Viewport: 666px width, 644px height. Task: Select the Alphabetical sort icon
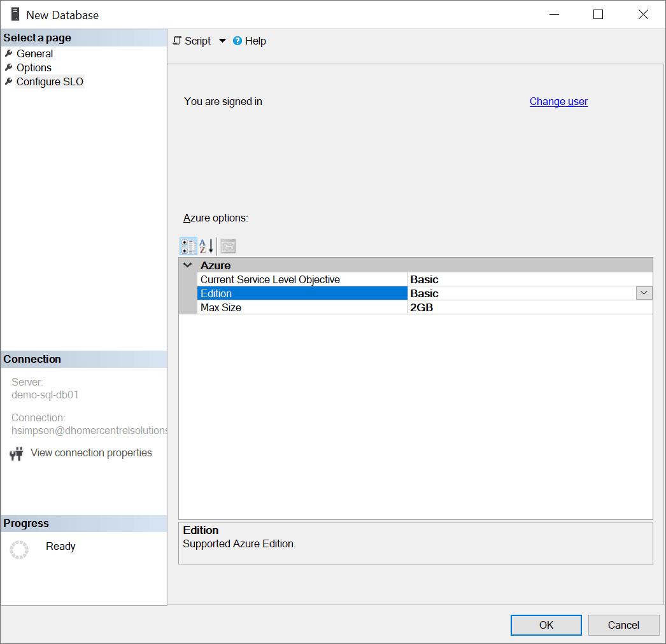point(205,246)
